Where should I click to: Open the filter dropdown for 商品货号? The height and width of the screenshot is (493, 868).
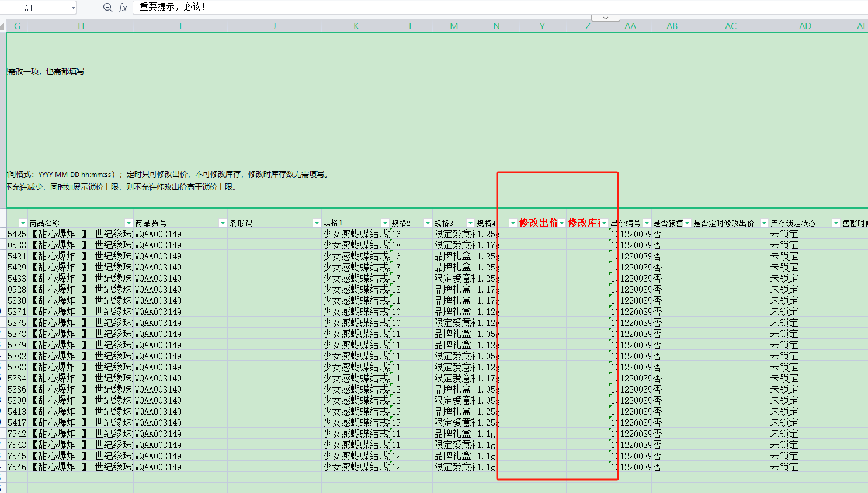coord(223,223)
